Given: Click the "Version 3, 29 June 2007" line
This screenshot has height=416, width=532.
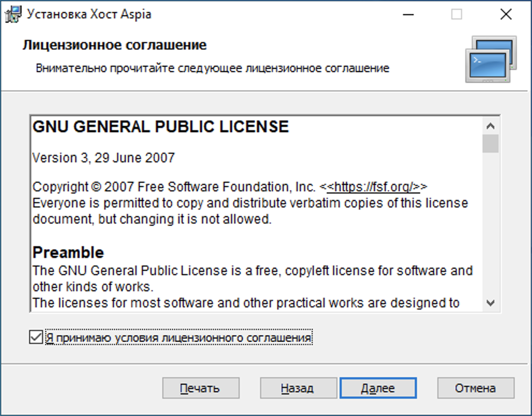Looking at the screenshot, I should pos(104,158).
